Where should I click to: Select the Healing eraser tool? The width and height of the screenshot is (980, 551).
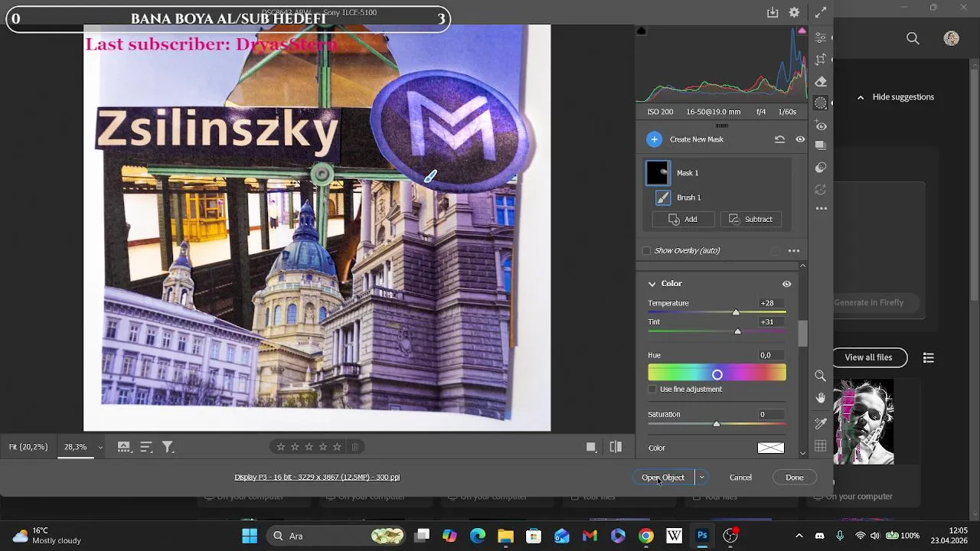coord(821,82)
